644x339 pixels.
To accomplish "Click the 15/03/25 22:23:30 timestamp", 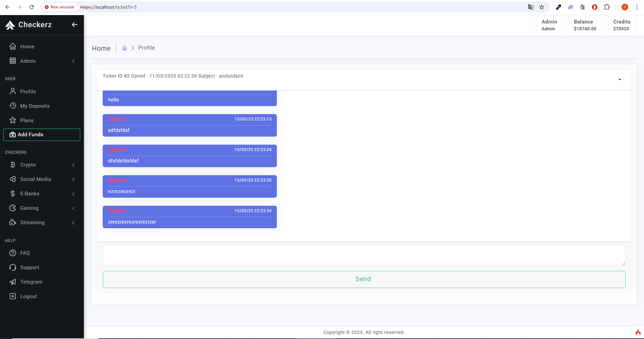I will click(253, 180).
